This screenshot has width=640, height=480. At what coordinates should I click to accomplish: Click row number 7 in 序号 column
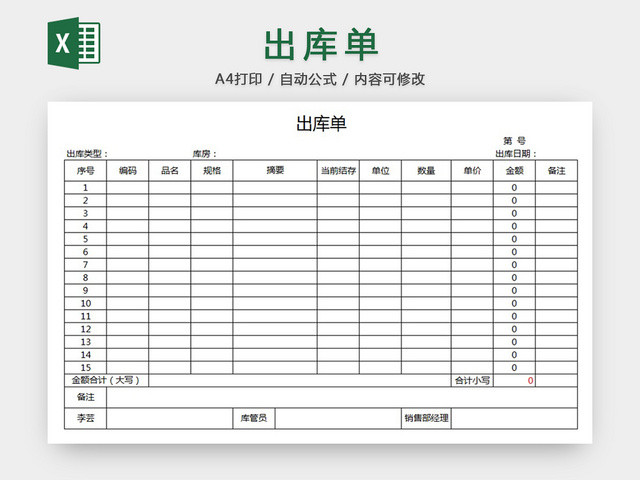tap(85, 265)
